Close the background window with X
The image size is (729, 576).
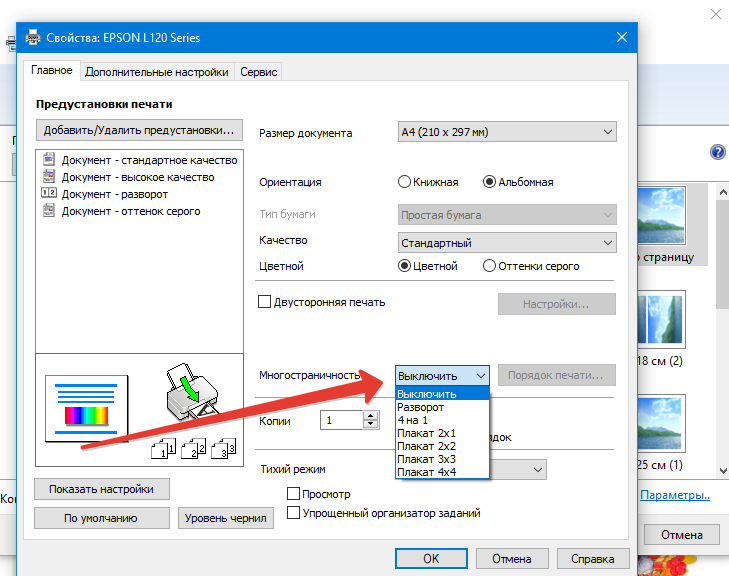(716, 14)
